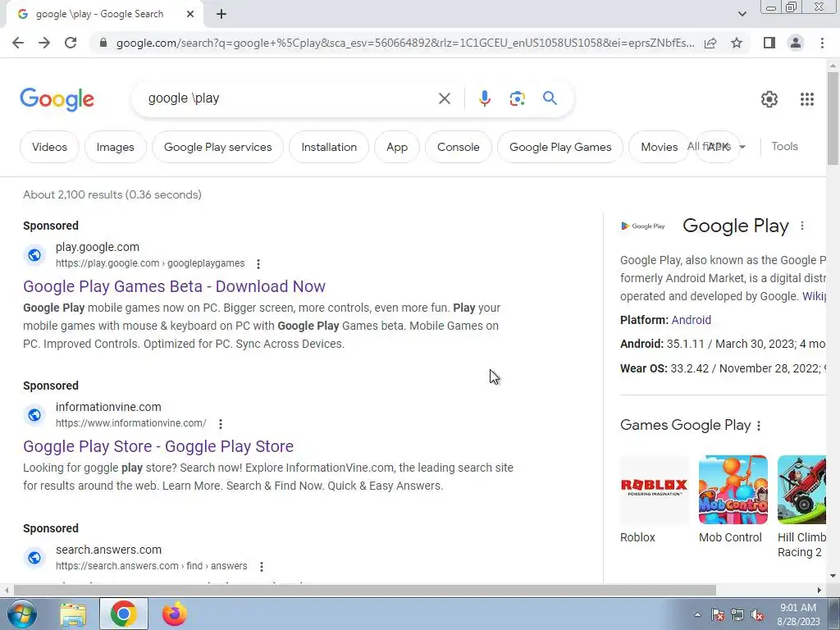
Task: Open more options for Games Google Play
Action: pyautogui.click(x=759, y=426)
